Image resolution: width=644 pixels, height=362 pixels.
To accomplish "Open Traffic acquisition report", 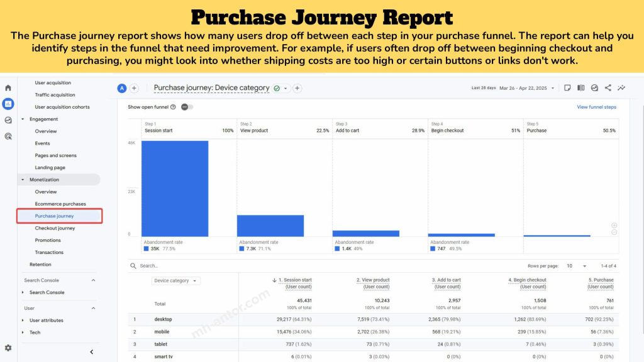I will pos(55,95).
